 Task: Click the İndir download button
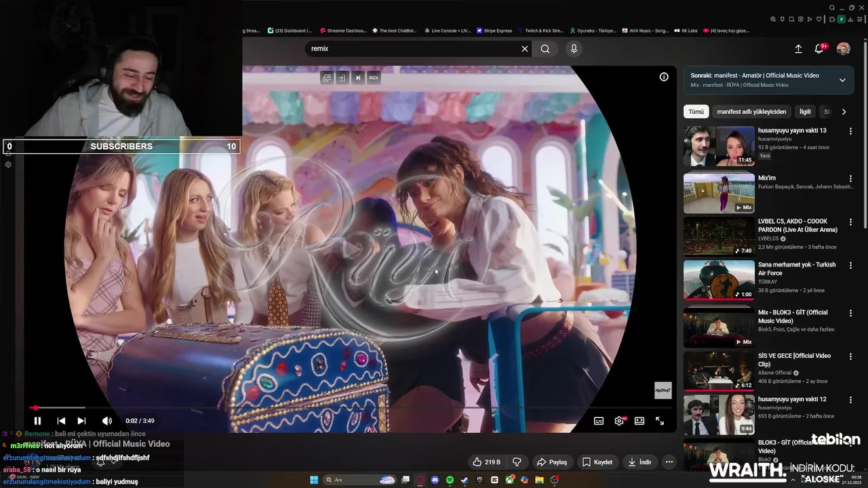(639, 462)
